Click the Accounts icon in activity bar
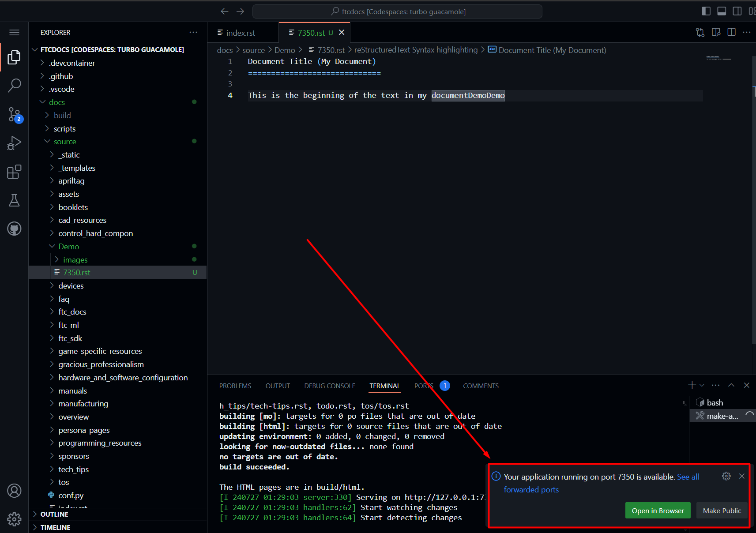The height and width of the screenshot is (533, 756). [x=14, y=491]
